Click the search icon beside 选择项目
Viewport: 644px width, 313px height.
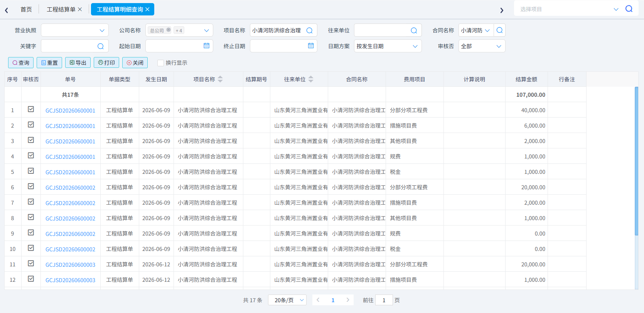click(x=629, y=9)
